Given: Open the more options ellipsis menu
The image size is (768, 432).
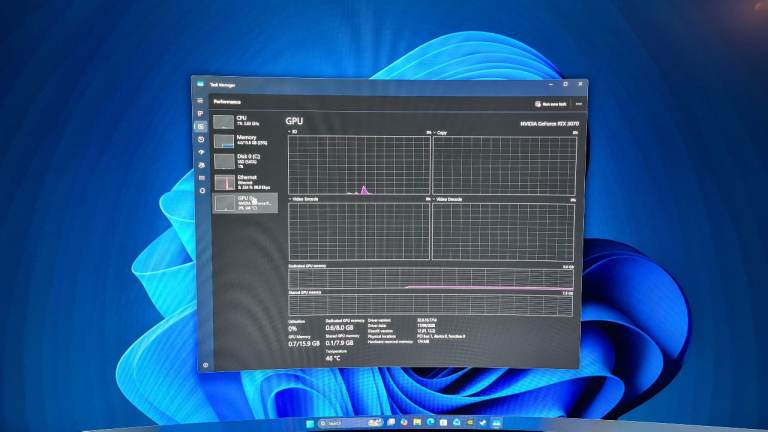Looking at the screenshot, I should pyautogui.click(x=579, y=104).
